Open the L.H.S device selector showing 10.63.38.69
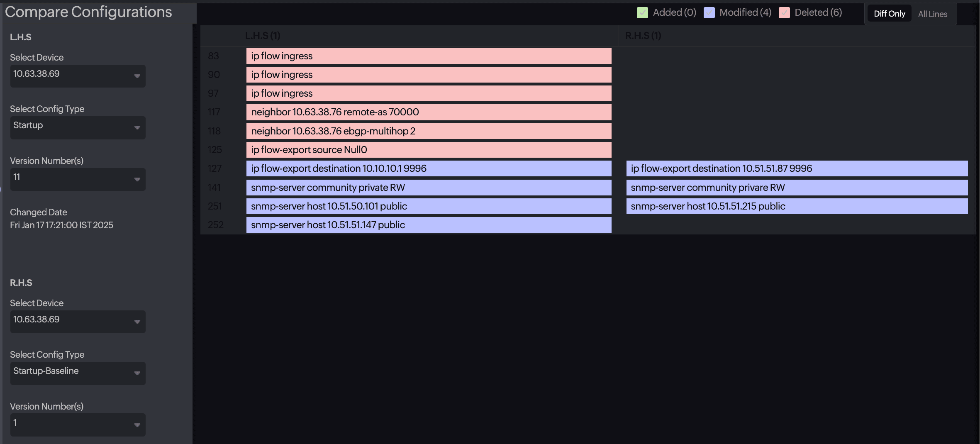 (77, 76)
